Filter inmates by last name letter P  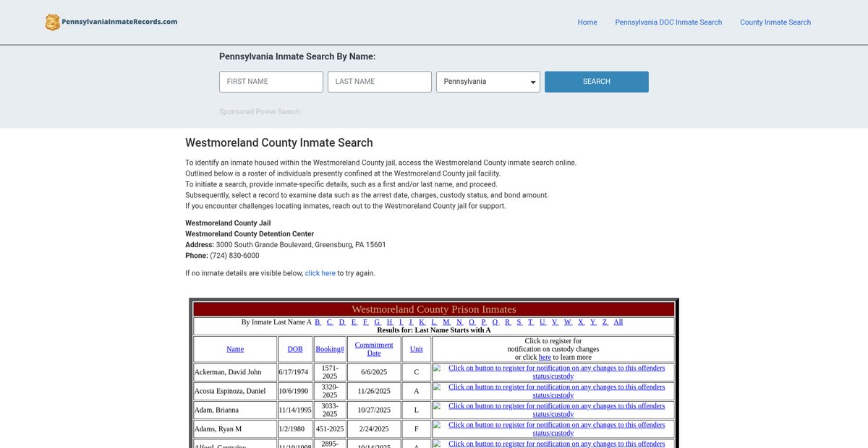click(484, 322)
